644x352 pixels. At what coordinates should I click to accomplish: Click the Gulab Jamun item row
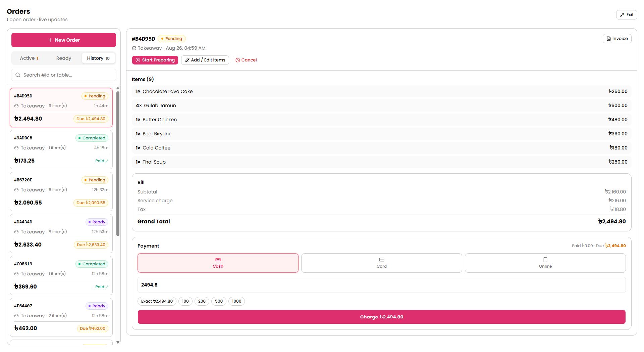tap(382, 105)
